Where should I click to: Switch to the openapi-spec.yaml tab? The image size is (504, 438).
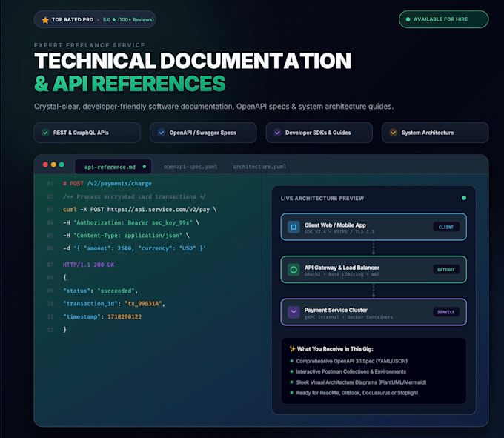[x=190, y=167]
